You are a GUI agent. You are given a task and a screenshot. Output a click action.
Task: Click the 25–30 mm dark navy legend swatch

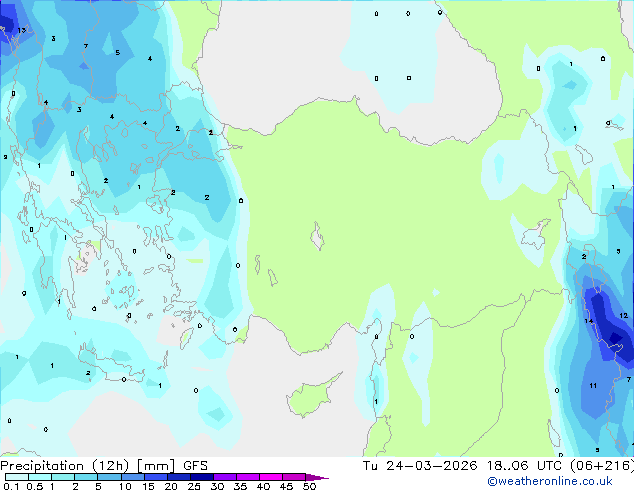(202, 477)
